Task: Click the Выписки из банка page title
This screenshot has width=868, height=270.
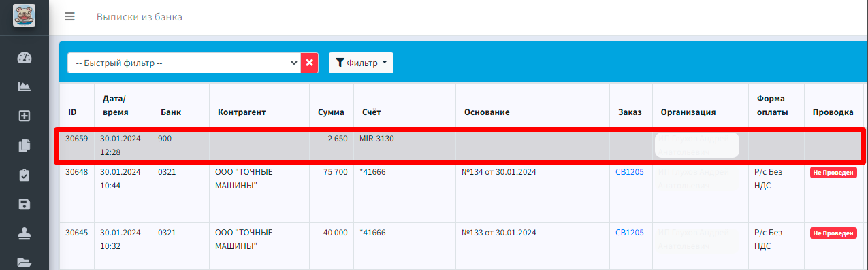Action: [x=140, y=16]
